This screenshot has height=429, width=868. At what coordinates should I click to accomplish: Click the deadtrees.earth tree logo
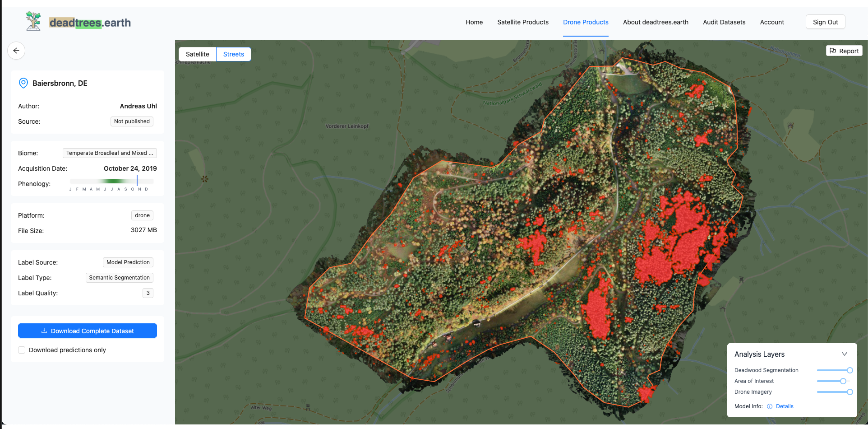[x=33, y=20]
